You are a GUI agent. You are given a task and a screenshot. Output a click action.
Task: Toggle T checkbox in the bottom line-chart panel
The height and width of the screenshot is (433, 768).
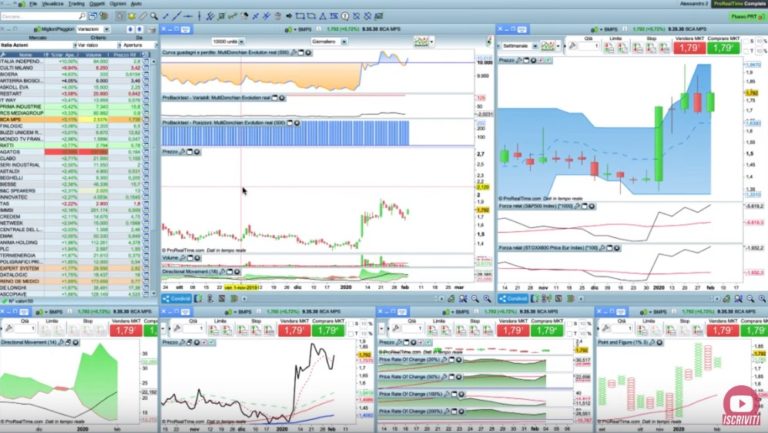(351, 333)
